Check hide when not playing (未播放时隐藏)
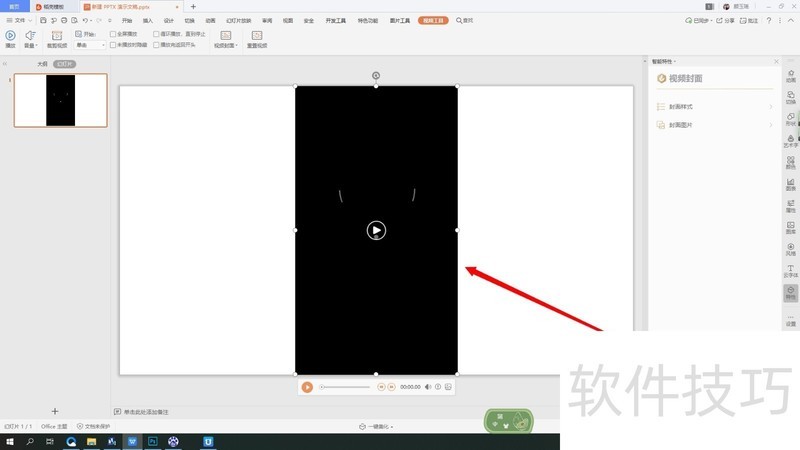 point(113,45)
